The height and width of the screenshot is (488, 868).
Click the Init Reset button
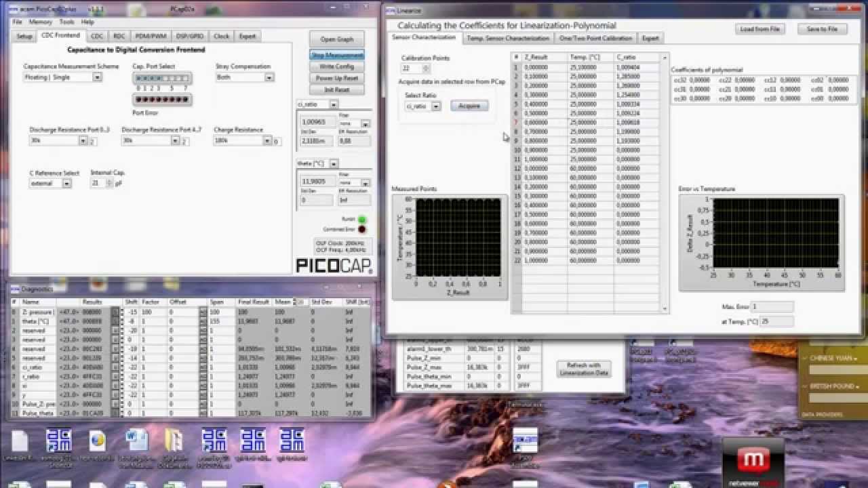(x=337, y=89)
